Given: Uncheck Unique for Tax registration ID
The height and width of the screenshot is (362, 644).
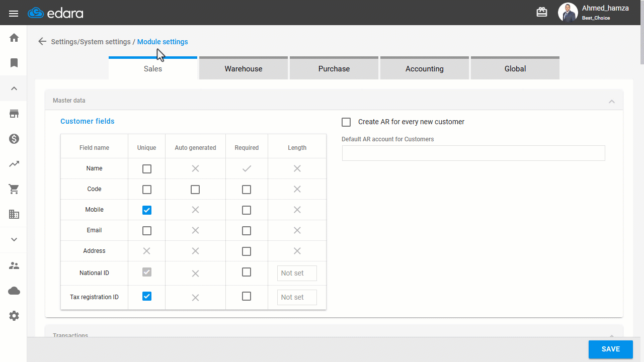Looking at the screenshot, I should click(x=147, y=296).
